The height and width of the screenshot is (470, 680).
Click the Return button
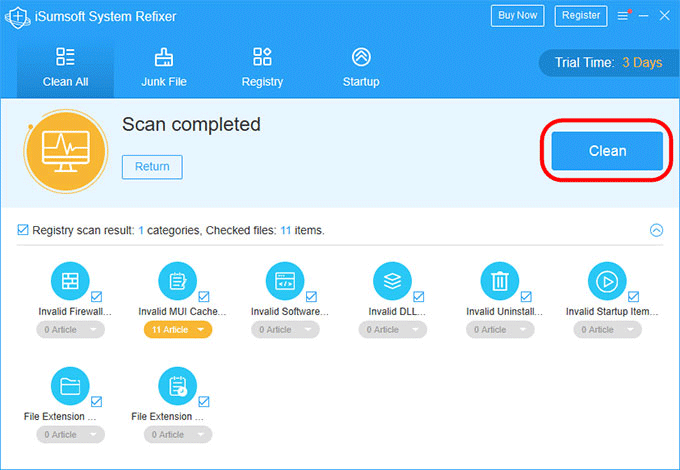152,167
